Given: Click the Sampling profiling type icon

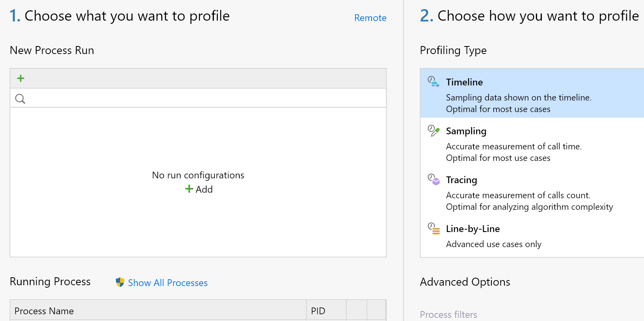Looking at the screenshot, I should point(433,131).
